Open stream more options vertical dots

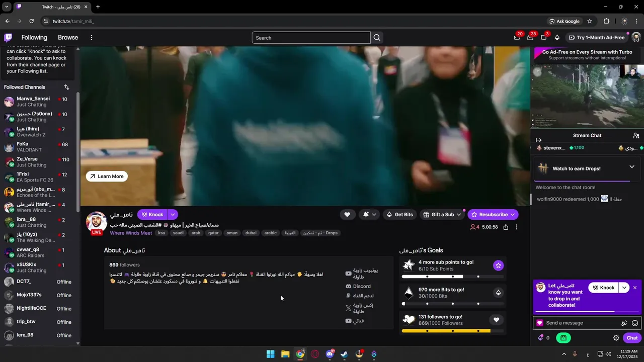click(x=516, y=227)
